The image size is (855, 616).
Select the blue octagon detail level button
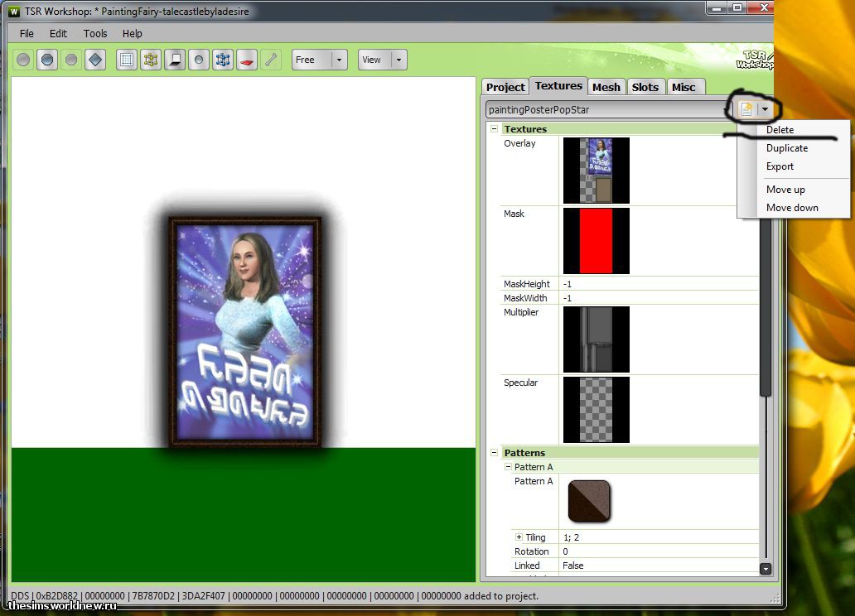[47, 60]
